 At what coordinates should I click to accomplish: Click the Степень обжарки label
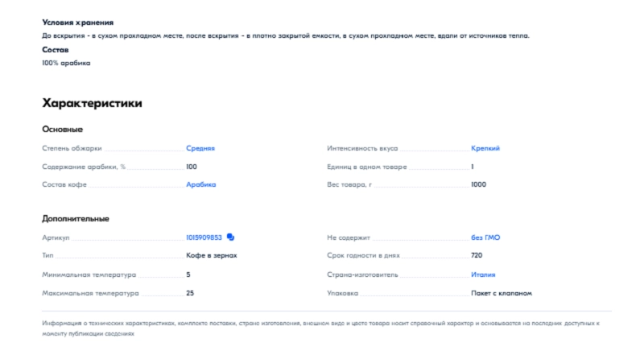pyautogui.click(x=72, y=148)
